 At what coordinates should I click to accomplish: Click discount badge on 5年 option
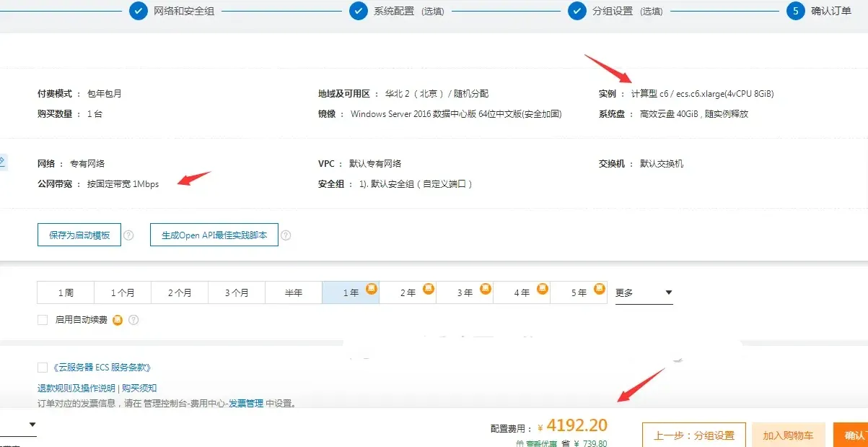click(x=599, y=288)
